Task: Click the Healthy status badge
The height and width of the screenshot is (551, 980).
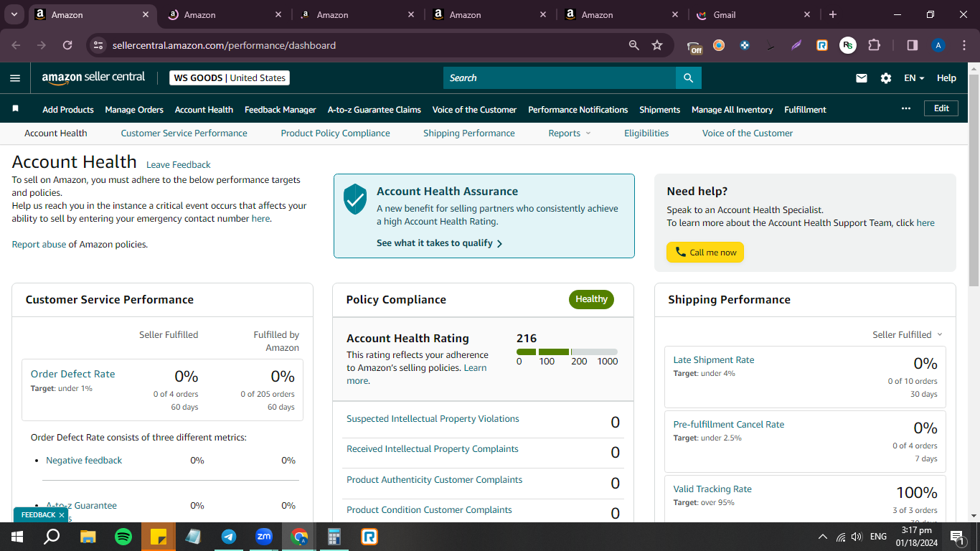Action: (x=591, y=300)
